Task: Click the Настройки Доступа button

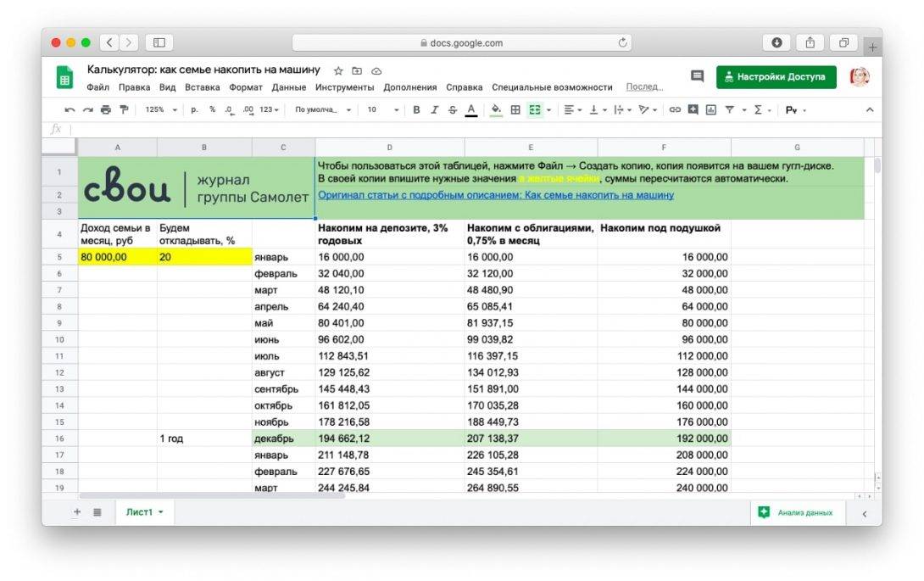Action: coord(776,76)
